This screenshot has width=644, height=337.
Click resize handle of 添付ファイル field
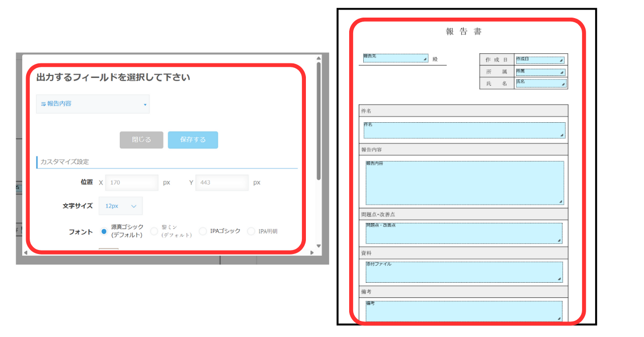[x=559, y=279]
